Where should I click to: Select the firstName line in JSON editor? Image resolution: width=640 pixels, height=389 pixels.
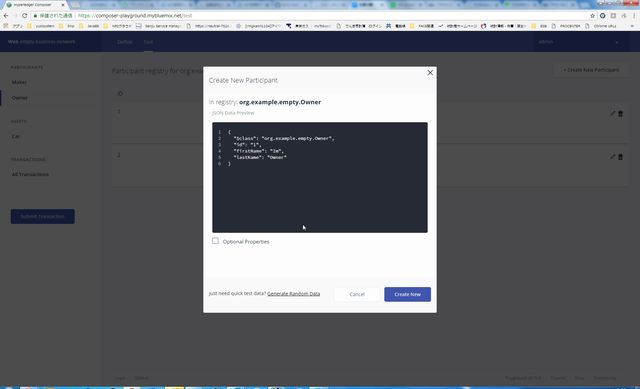(x=259, y=151)
